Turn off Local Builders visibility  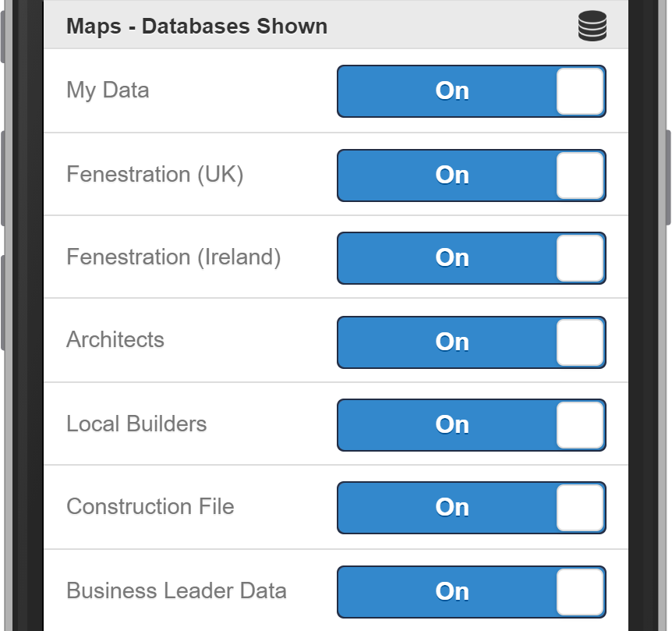471,424
